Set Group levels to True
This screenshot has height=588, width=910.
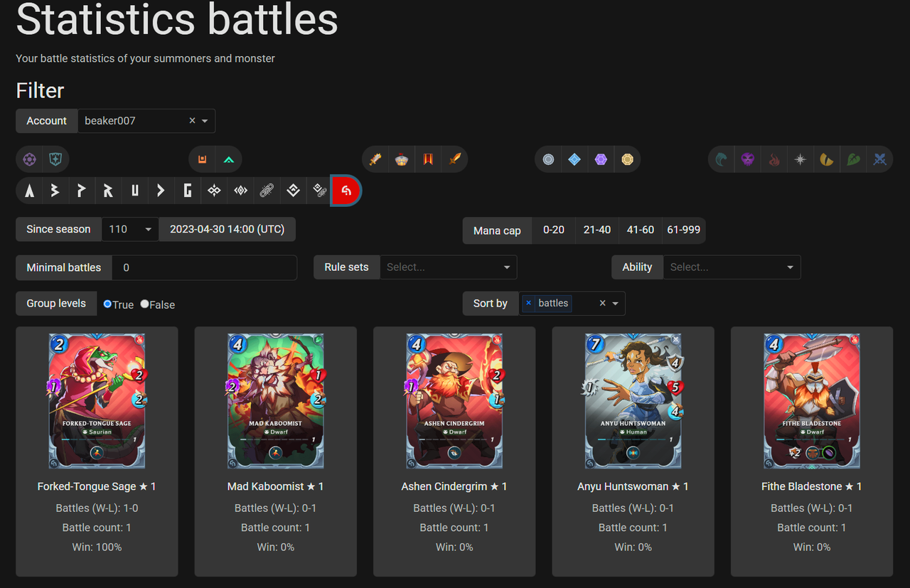[107, 304]
